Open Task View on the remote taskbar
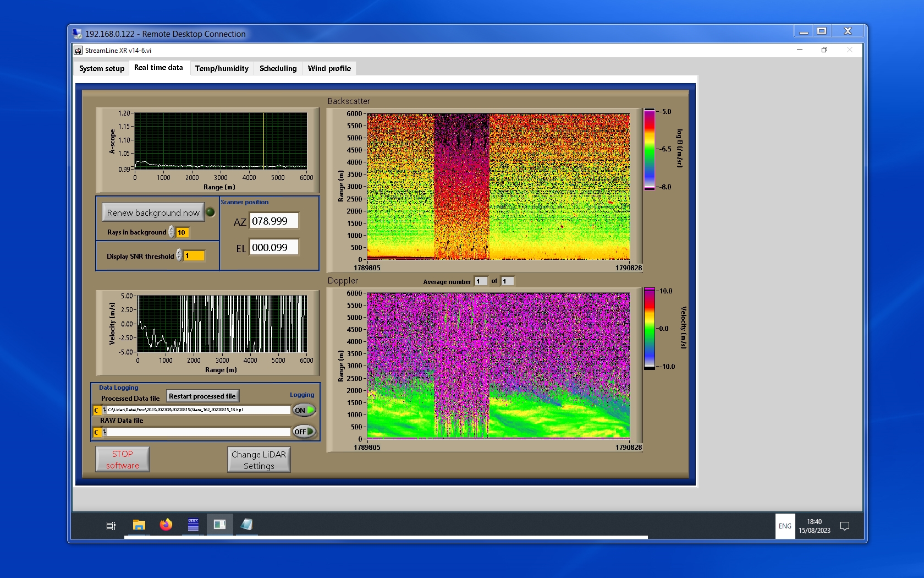The height and width of the screenshot is (578, 924). tap(111, 526)
